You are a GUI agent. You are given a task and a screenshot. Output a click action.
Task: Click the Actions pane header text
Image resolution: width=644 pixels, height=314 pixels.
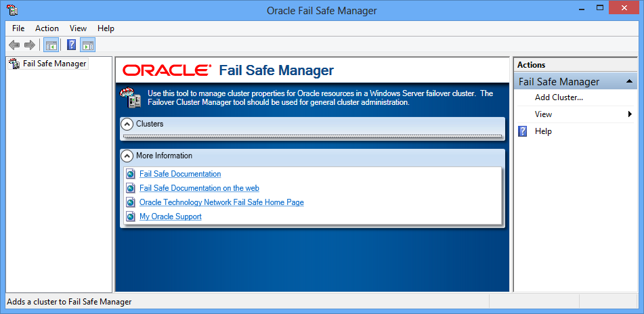point(531,65)
